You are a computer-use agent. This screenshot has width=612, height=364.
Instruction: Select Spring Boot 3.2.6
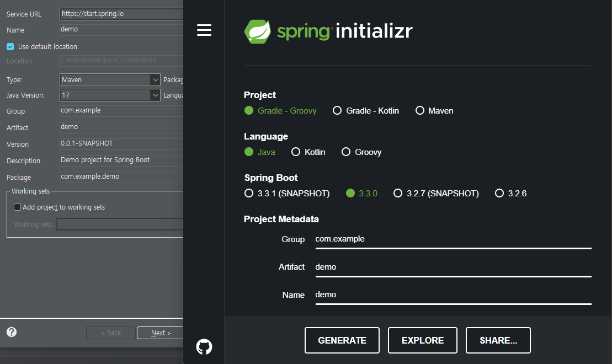click(511, 194)
